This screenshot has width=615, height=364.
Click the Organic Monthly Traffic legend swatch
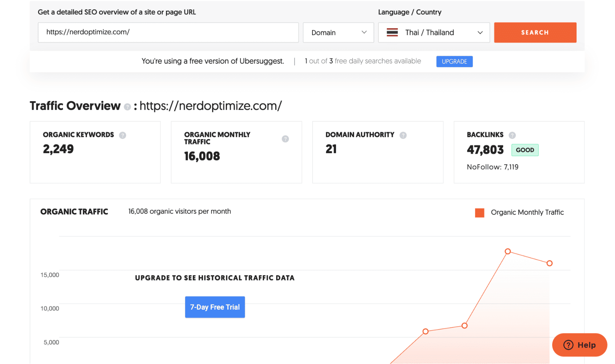pos(479,213)
